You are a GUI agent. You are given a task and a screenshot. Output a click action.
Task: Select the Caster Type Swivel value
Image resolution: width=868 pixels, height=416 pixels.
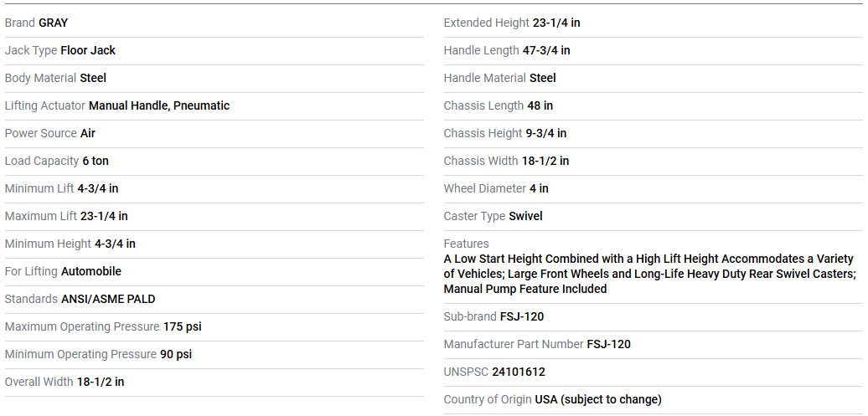(525, 216)
